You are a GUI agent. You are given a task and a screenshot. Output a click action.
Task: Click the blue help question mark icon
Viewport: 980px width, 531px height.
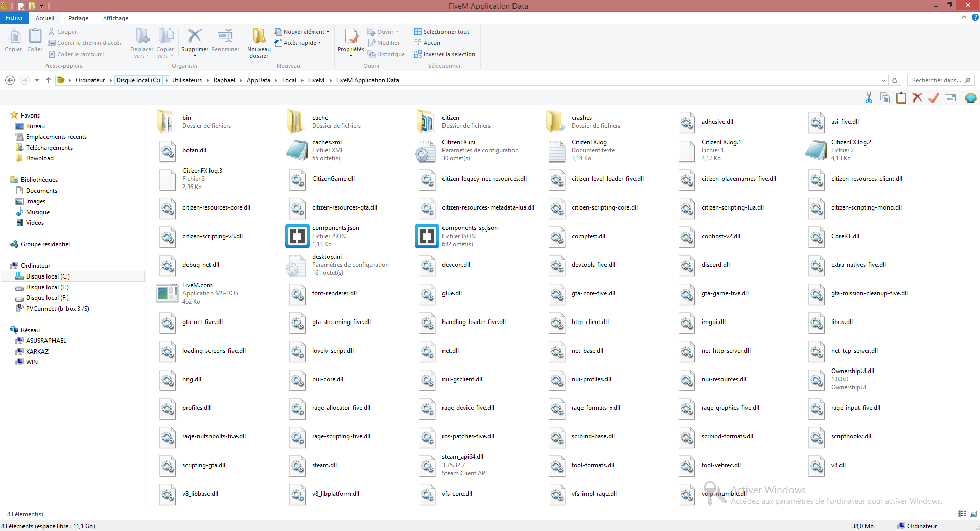[975, 17]
